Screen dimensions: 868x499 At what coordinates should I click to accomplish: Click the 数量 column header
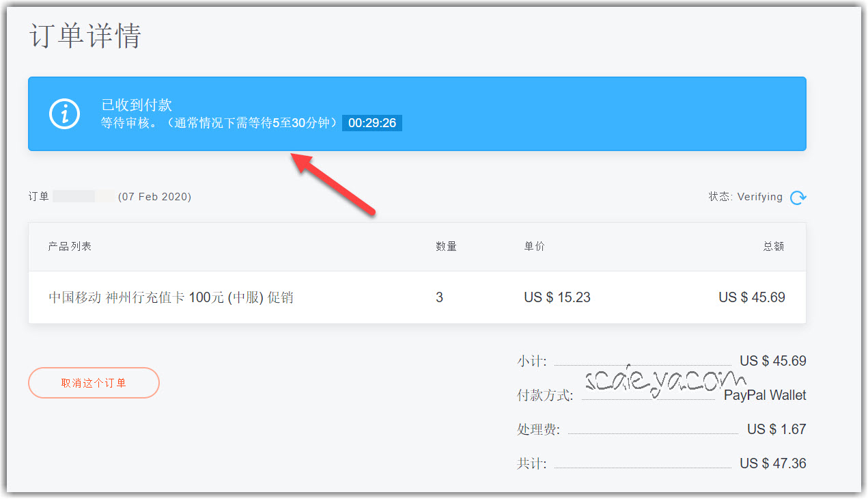[x=446, y=246]
